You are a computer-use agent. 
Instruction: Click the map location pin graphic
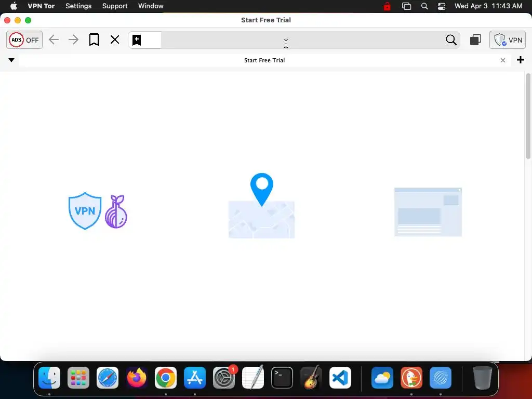(262, 206)
